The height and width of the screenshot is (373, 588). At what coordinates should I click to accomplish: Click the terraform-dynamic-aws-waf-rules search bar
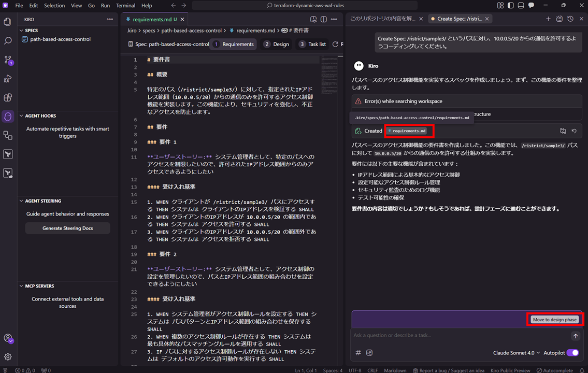[x=305, y=6]
